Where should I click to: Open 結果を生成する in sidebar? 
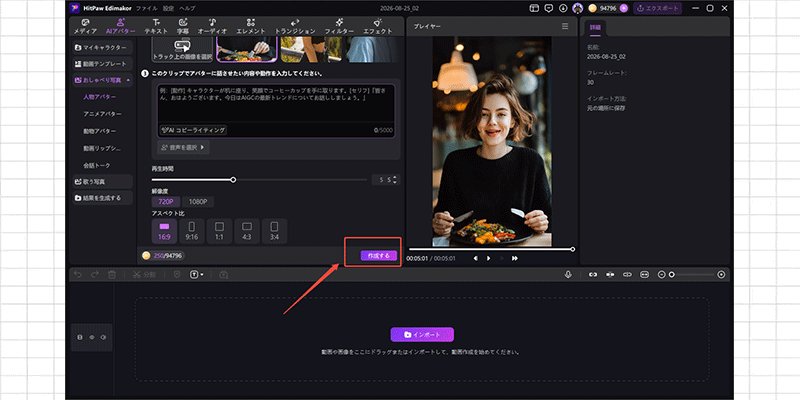click(102, 198)
